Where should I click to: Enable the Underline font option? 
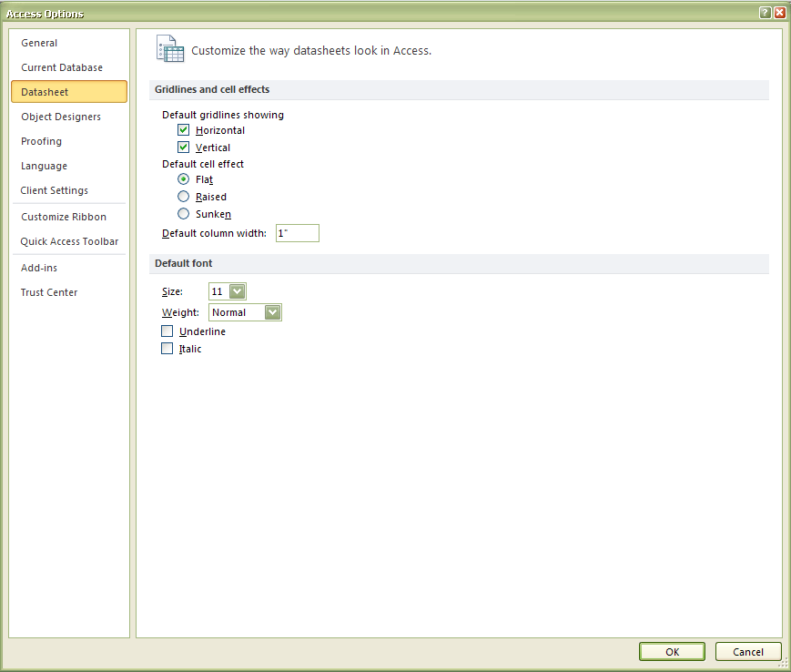click(x=167, y=331)
